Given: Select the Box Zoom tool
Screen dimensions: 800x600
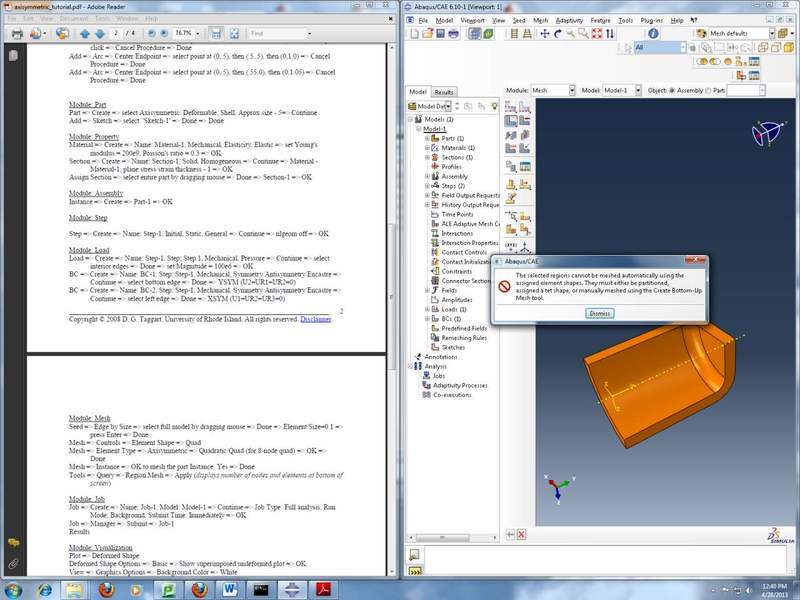Looking at the screenshot, I should click(583, 34).
